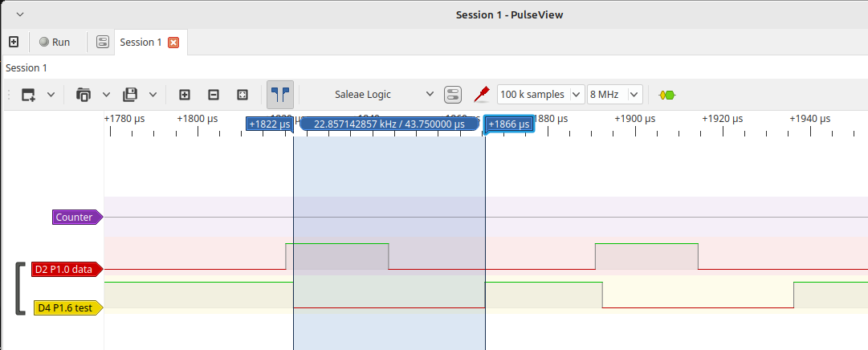Open the 100 k samples count dropdown
This screenshot has height=350, width=868.
point(541,95)
